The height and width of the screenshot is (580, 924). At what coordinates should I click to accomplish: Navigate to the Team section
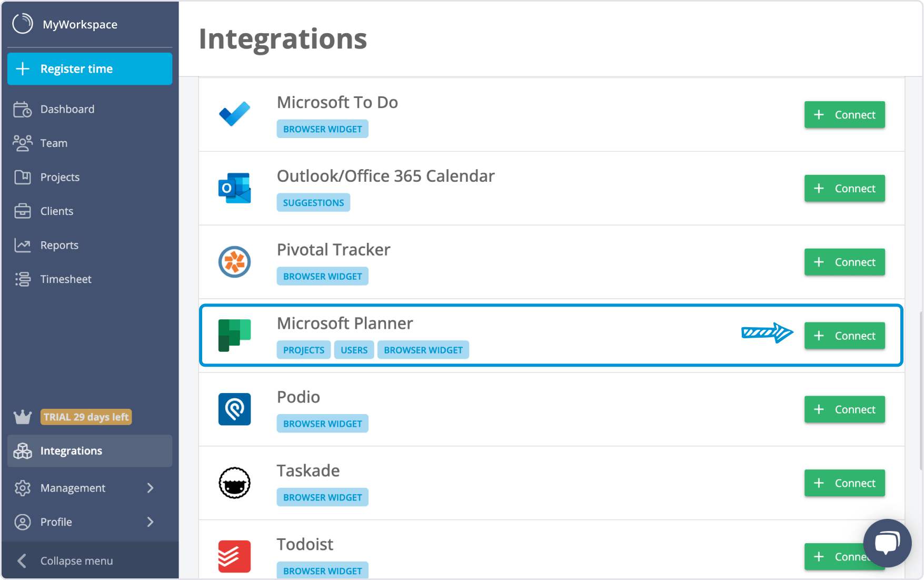(x=53, y=143)
